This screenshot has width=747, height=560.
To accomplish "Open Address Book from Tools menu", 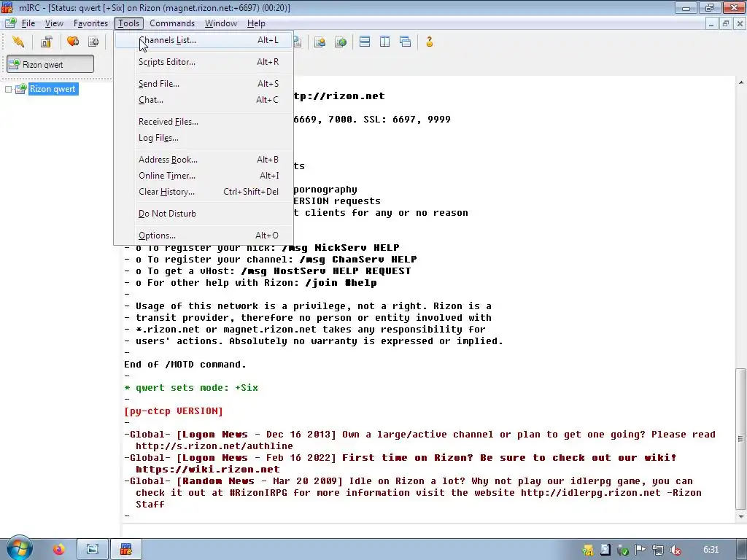I will [x=204, y=160].
